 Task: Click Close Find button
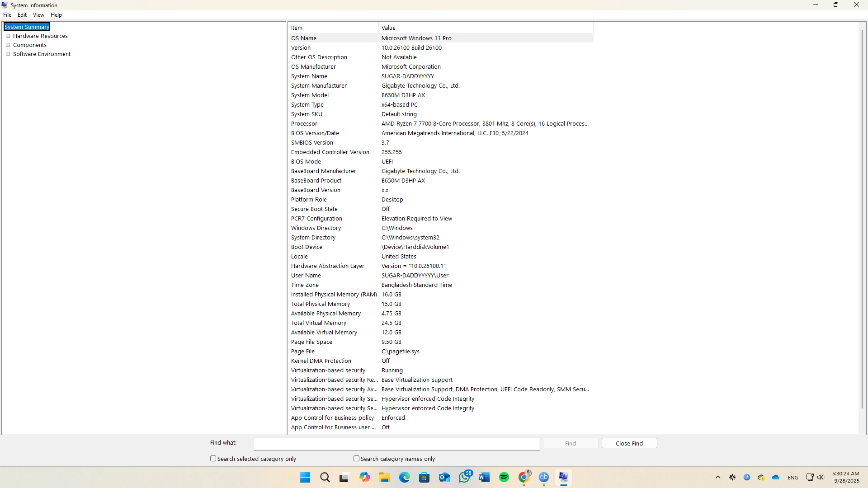coord(629,443)
